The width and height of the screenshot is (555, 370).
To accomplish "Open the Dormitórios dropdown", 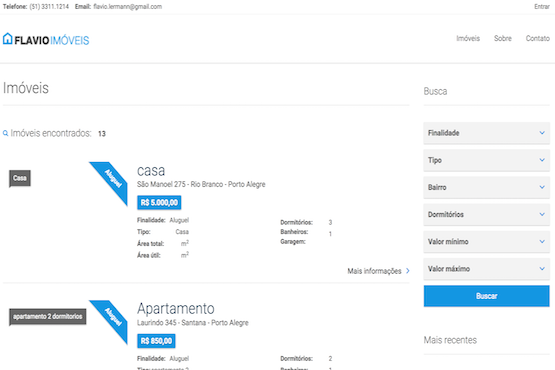I will point(486,215).
